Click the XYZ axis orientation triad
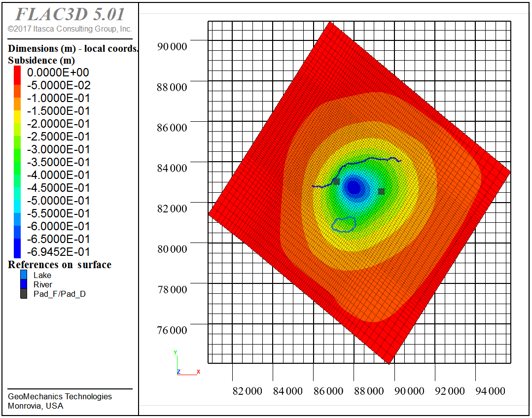532x418 pixels. (183, 365)
